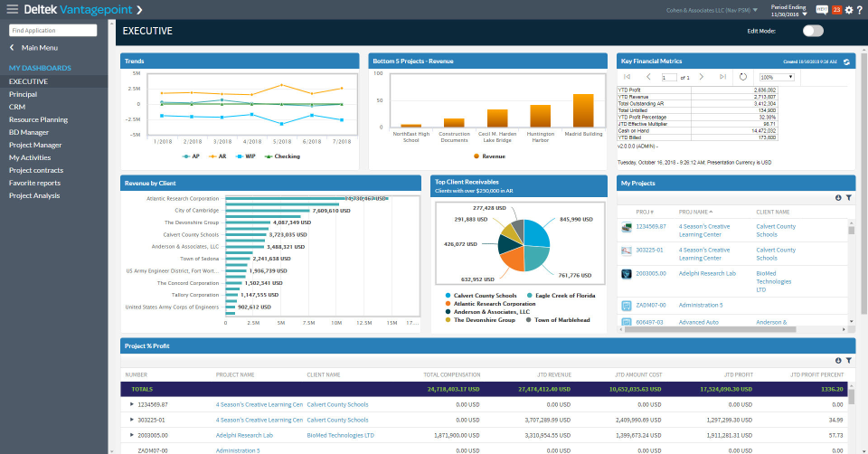Go back to Main Menu
868x454 pixels.
pyautogui.click(x=39, y=47)
